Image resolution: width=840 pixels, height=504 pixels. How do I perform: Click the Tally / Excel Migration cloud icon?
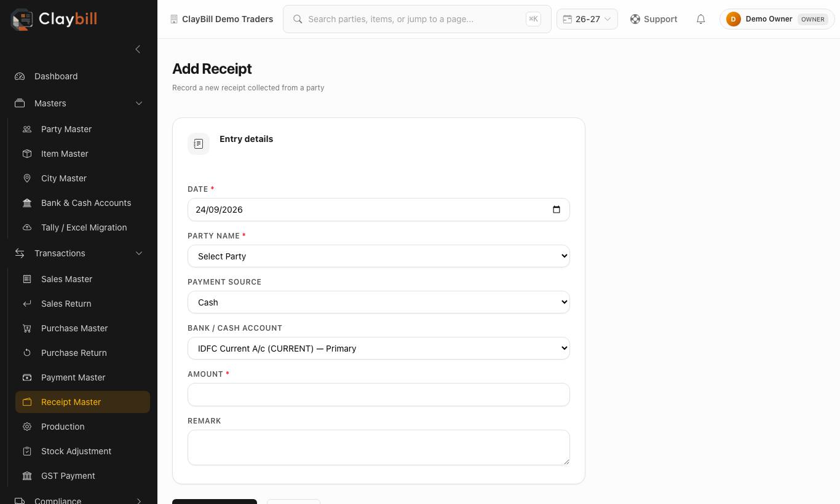[27, 227]
